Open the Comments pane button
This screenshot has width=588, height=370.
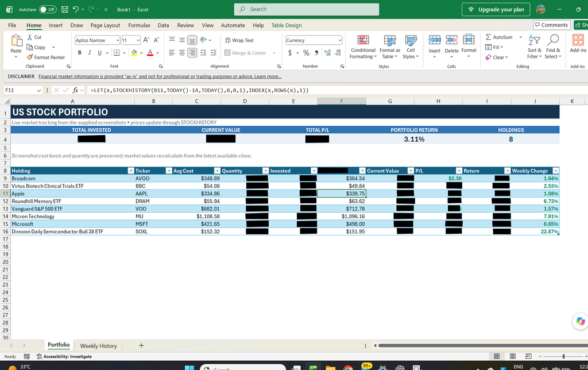tap(552, 25)
